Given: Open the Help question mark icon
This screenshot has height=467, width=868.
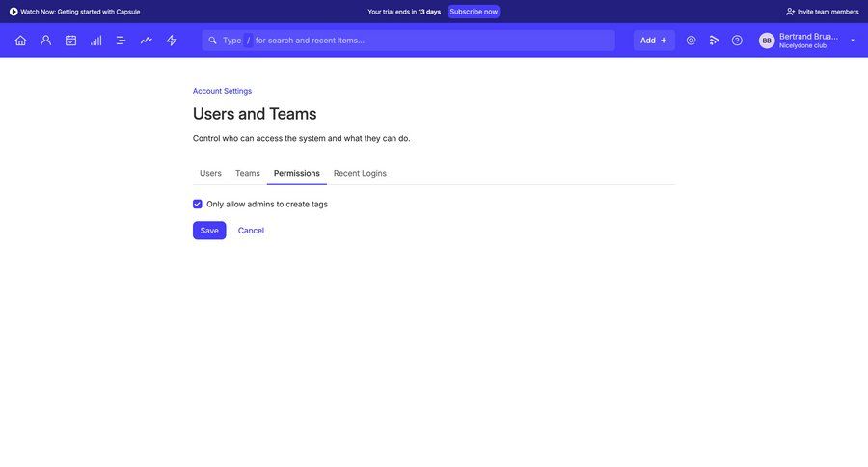Looking at the screenshot, I should (737, 41).
